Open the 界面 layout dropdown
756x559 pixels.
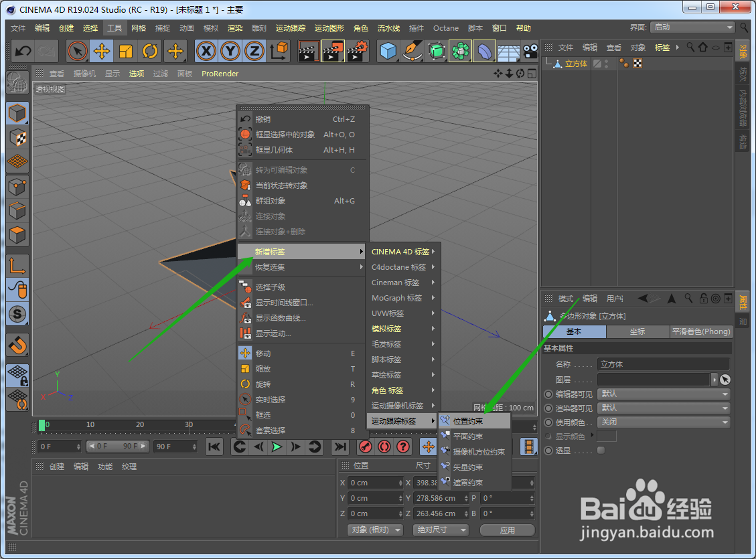[x=692, y=27]
